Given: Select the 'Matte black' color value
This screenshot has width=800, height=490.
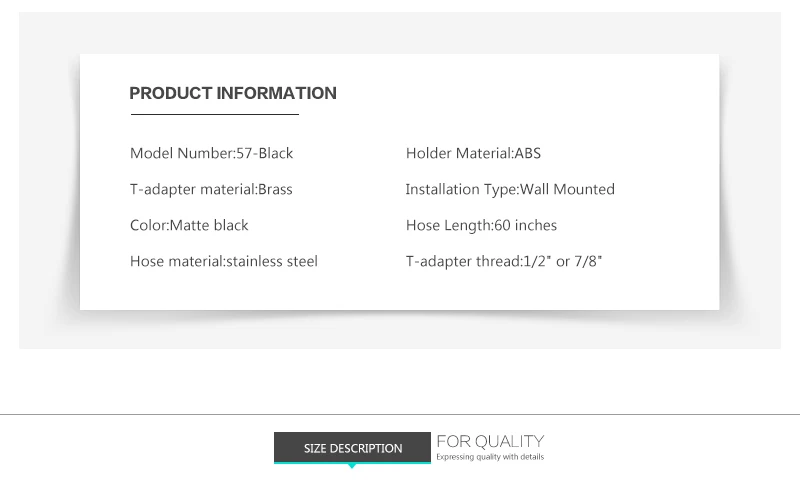Looking at the screenshot, I should coord(209,225).
